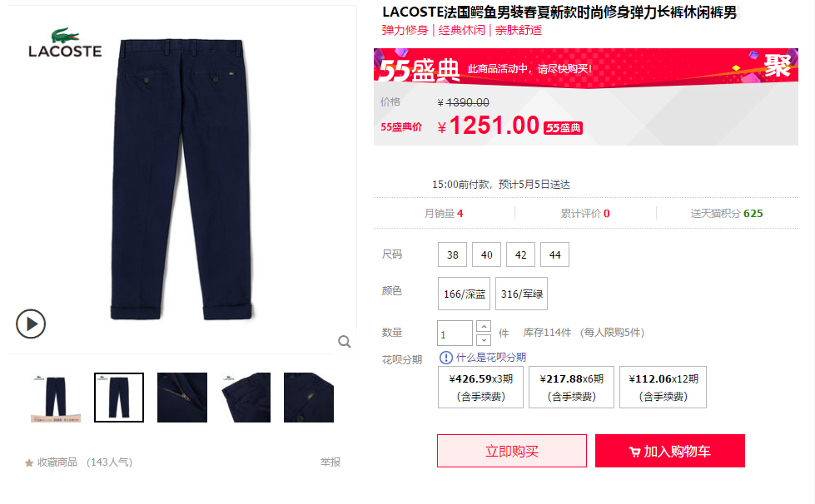Add item to cart with 加入购物车
The image size is (815, 504).
click(x=670, y=451)
